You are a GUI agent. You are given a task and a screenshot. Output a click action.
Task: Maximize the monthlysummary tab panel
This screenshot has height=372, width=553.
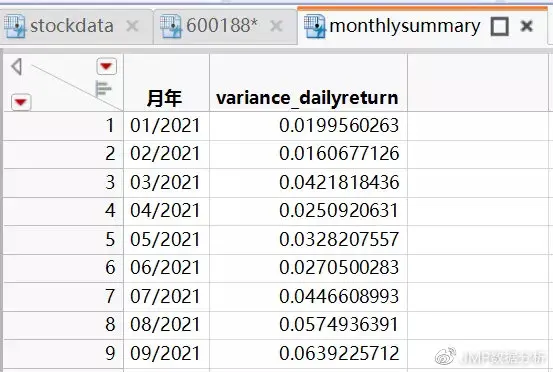point(500,26)
